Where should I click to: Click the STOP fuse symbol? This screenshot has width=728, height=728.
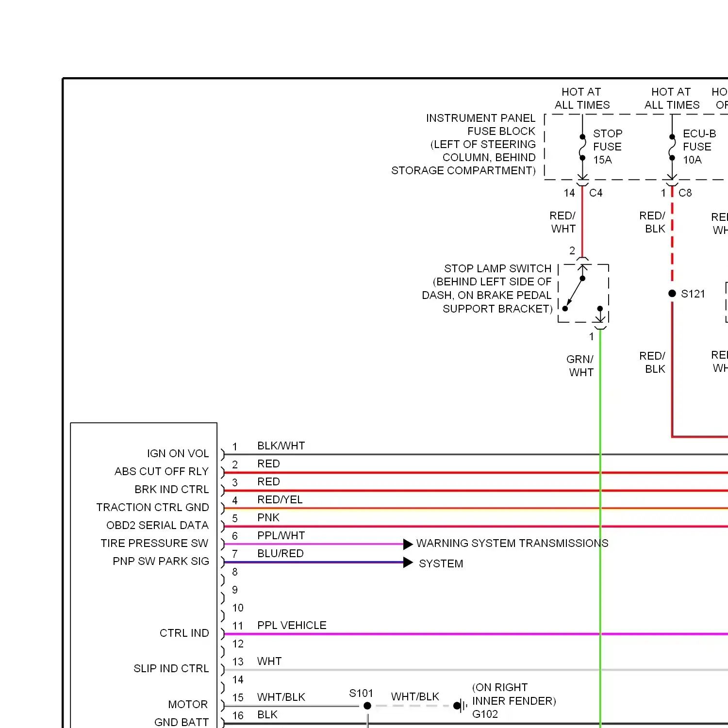click(x=582, y=147)
